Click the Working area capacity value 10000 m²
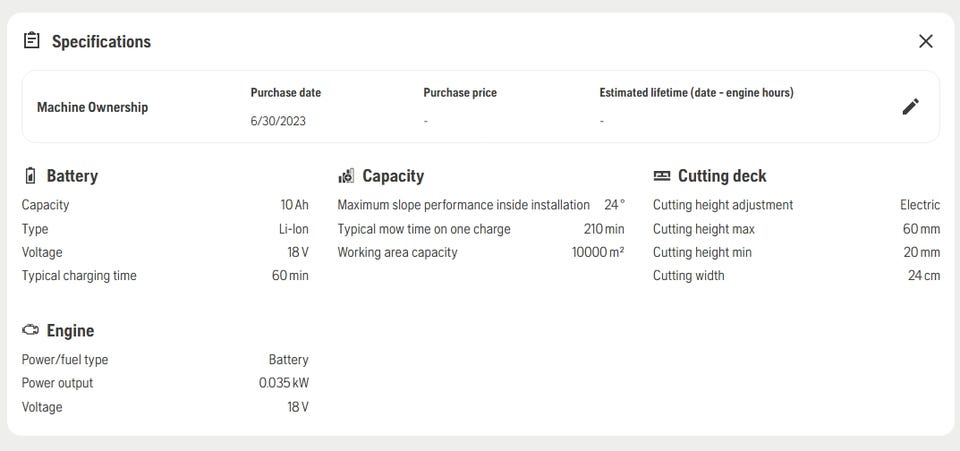The image size is (960, 451). pos(598,252)
